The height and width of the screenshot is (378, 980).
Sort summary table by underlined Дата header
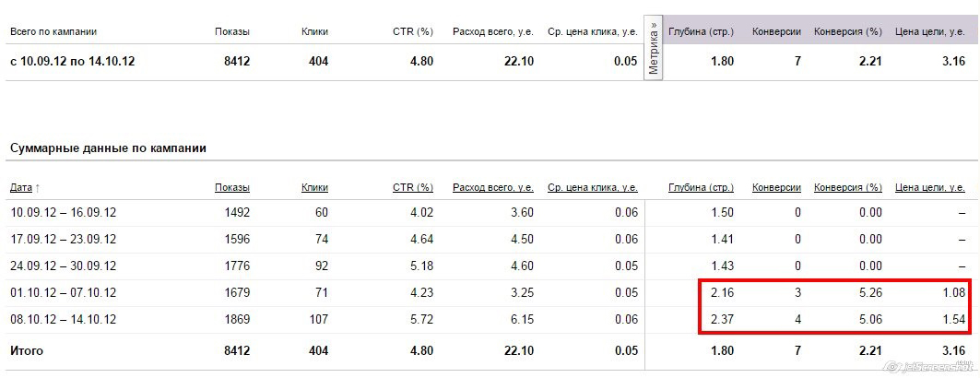pyautogui.click(x=21, y=187)
